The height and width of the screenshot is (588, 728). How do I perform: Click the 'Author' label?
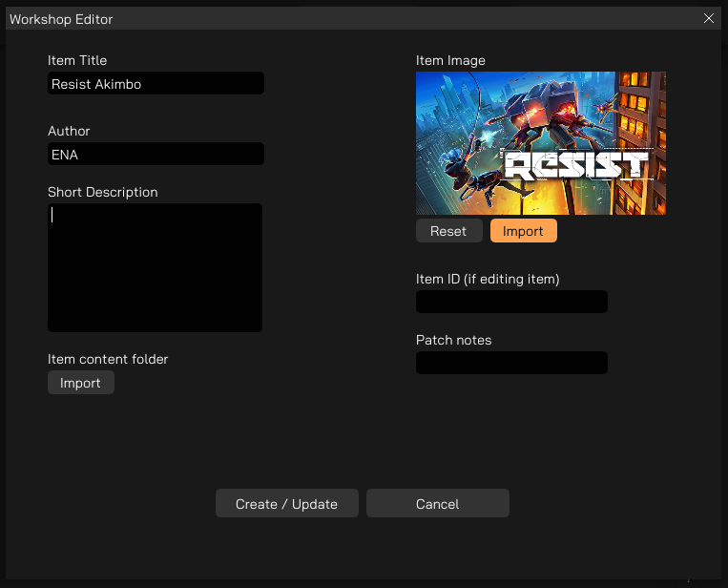69,131
